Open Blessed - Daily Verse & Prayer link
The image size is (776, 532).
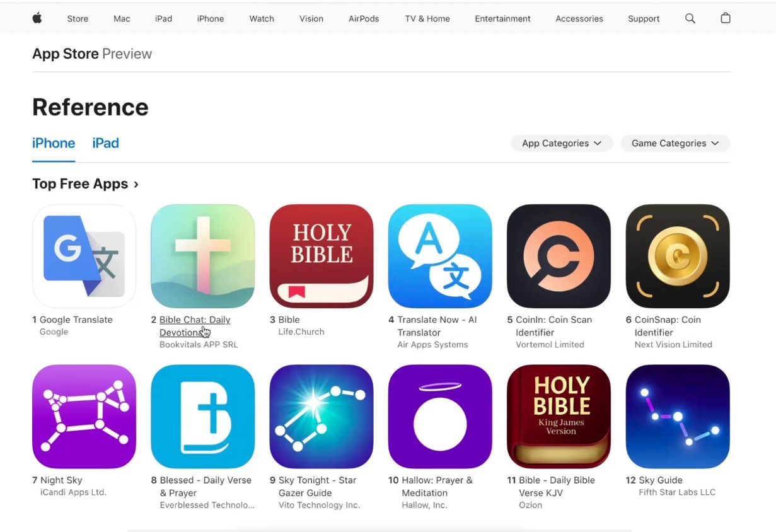pyautogui.click(x=206, y=487)
